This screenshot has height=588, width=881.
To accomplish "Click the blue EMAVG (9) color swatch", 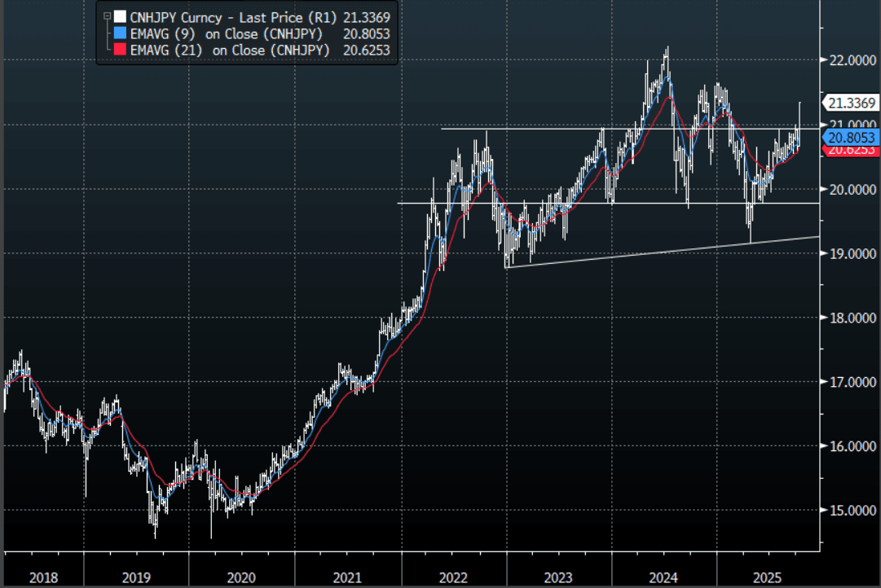I will 120,33.
